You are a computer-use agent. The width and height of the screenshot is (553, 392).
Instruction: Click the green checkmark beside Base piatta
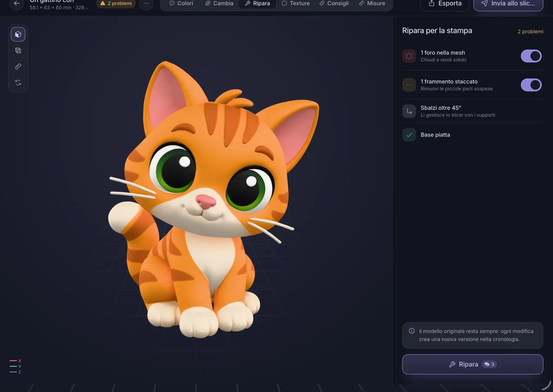point(409,135)
